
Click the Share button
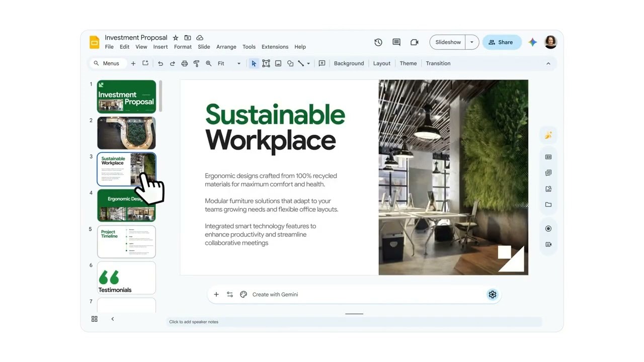501,42
